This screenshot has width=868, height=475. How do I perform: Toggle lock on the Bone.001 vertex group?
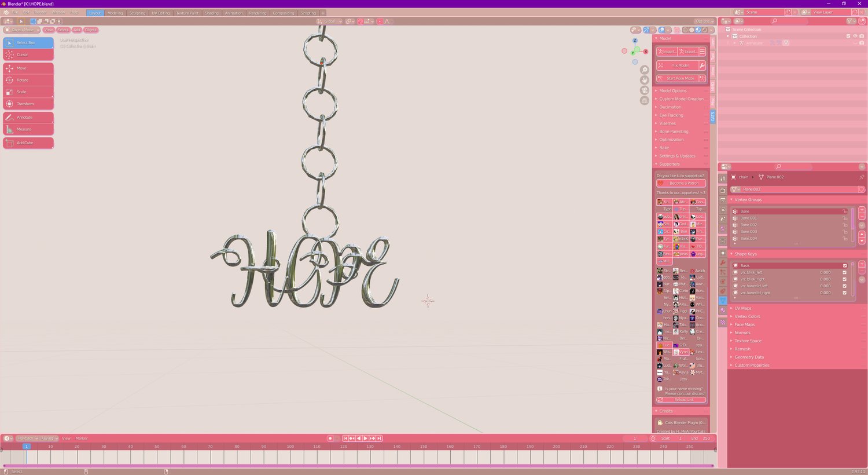(x=845, y=218)
